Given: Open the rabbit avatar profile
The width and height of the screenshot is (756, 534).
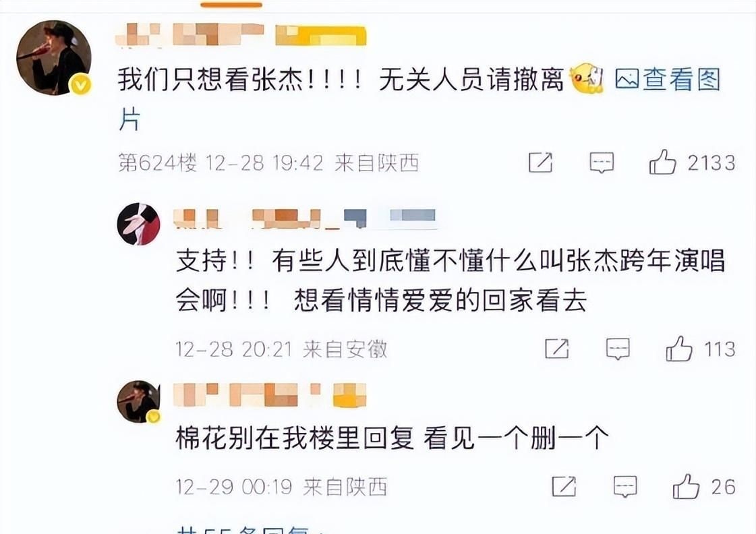Looking at the screenshot, I should click(x=139, y=224).
